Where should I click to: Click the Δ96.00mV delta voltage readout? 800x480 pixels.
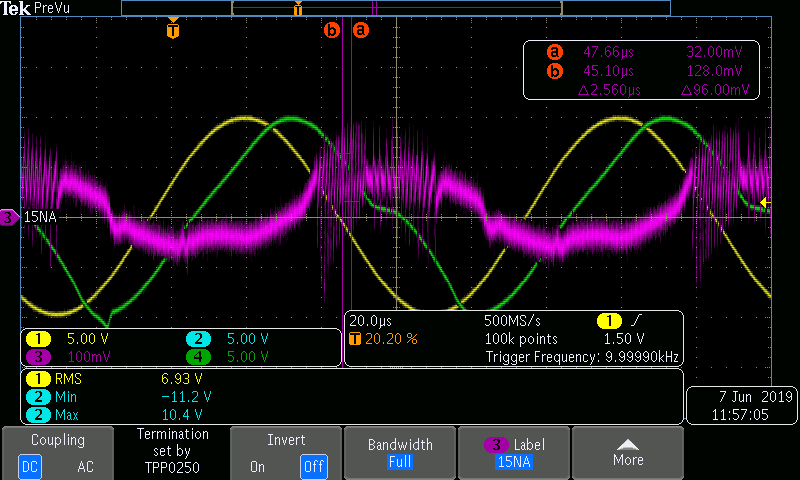pos(715,90)
